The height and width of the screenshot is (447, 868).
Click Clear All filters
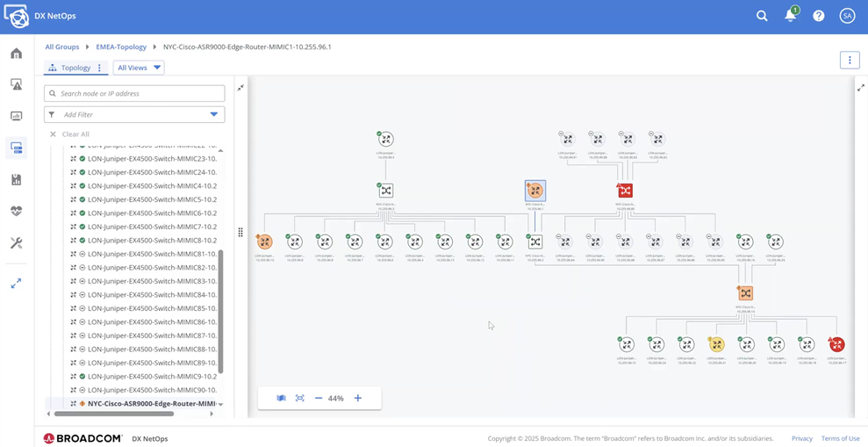point(69,134)
